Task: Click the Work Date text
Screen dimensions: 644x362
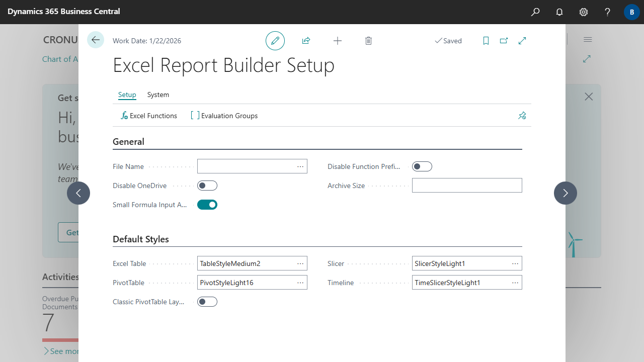Action: point(147,41)
